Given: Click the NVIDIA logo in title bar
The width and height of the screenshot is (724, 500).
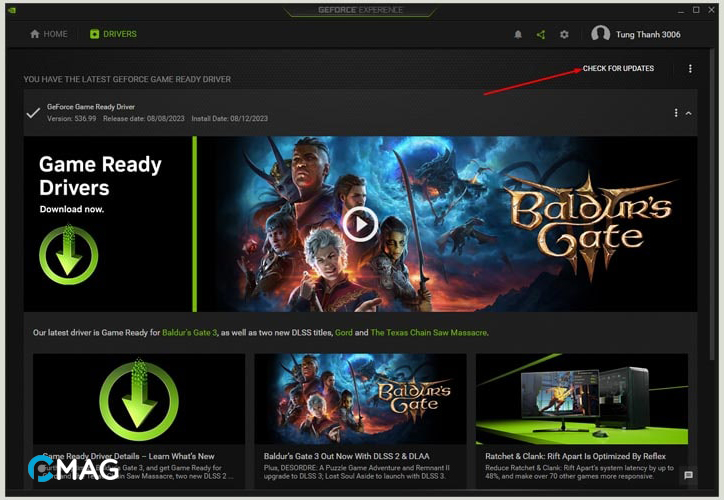Looking at the screenshot, I should pos(12,10).
